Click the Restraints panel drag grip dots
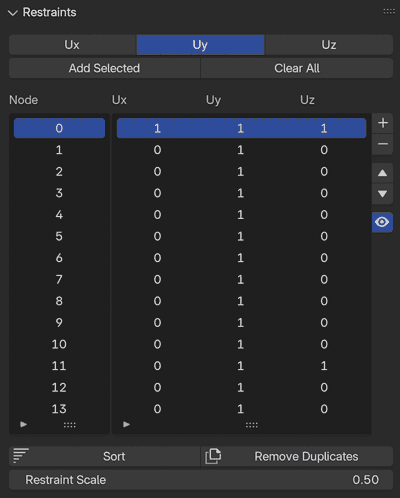This screenshot has height=498, width=400. click(x=389, y=12)
